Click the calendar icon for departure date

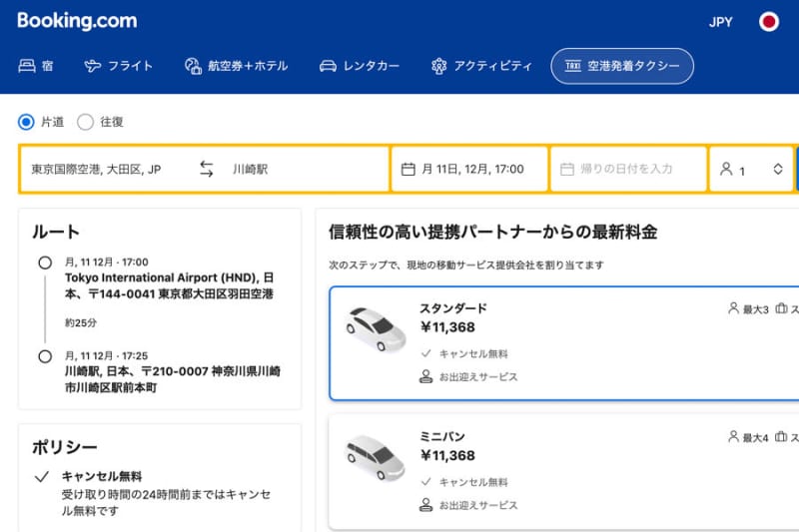pos(407,169)
